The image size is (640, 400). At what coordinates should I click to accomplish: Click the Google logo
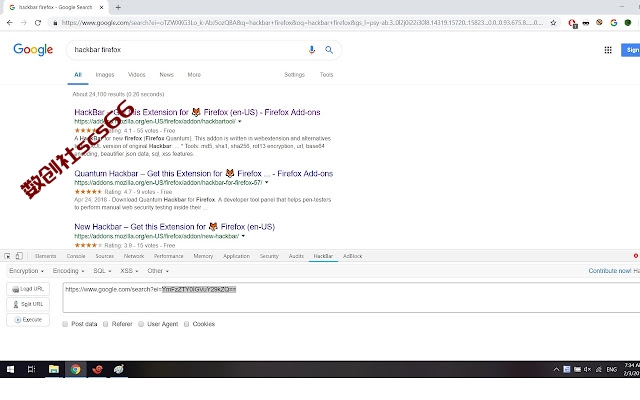coord(33,49)
